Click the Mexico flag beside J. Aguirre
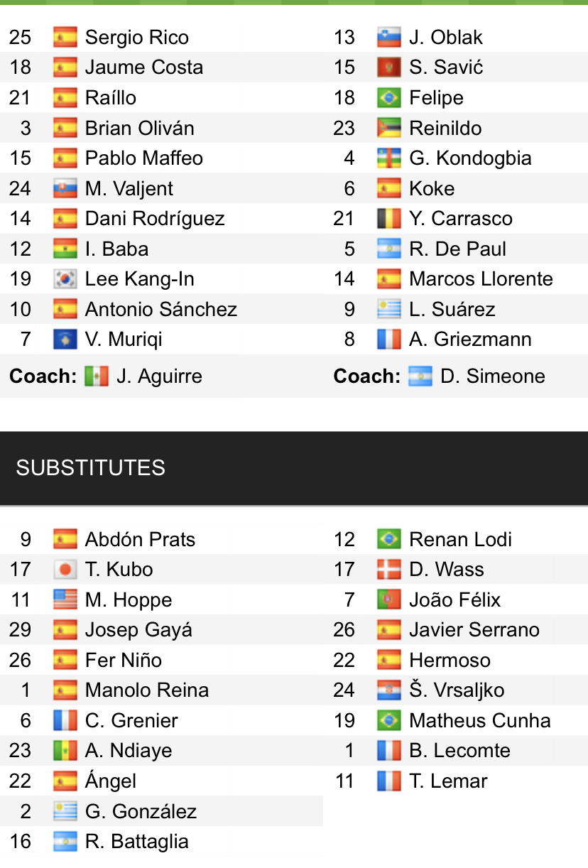The height and width of the screenshot is (868, 588). click(97, 376)
